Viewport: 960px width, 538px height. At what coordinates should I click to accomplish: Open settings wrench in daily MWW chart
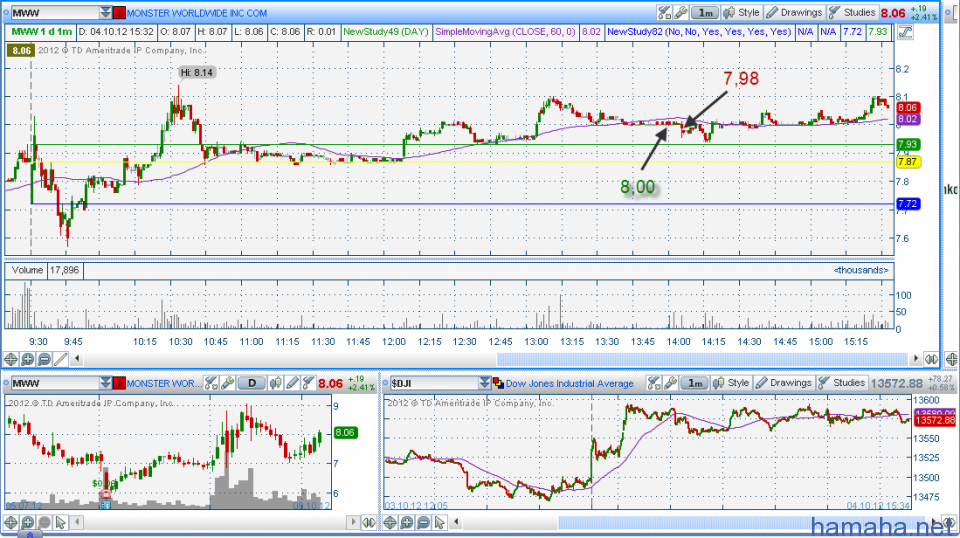tap(228, 383)
